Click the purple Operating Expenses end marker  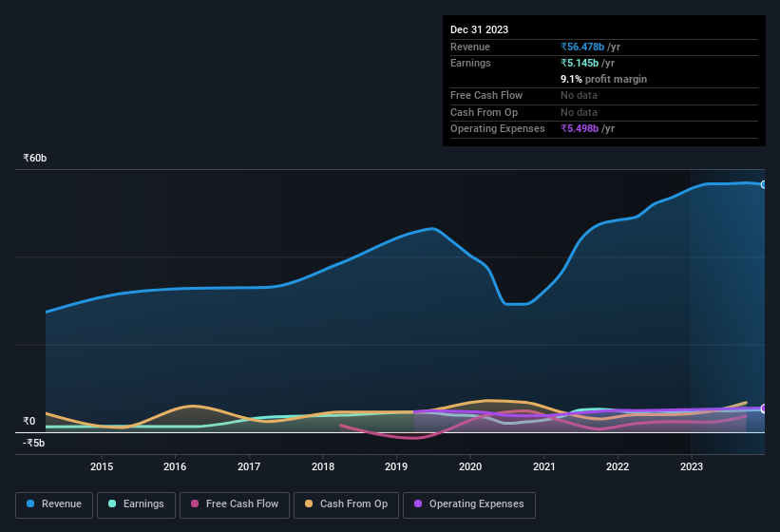click(x=764, y=408)
